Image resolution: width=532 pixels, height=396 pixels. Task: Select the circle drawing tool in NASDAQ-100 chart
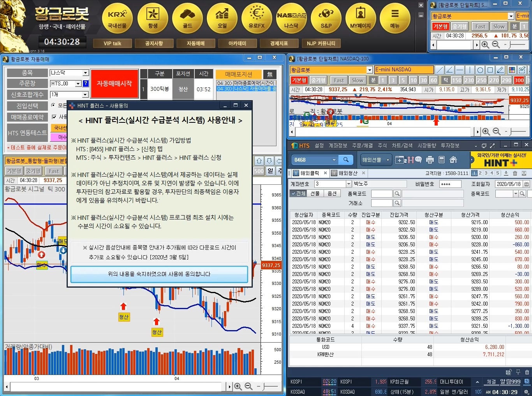pos(480,70)
